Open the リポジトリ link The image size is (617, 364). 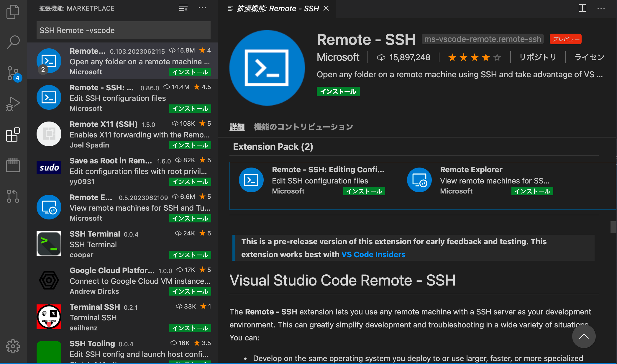(x=538, y=57)
